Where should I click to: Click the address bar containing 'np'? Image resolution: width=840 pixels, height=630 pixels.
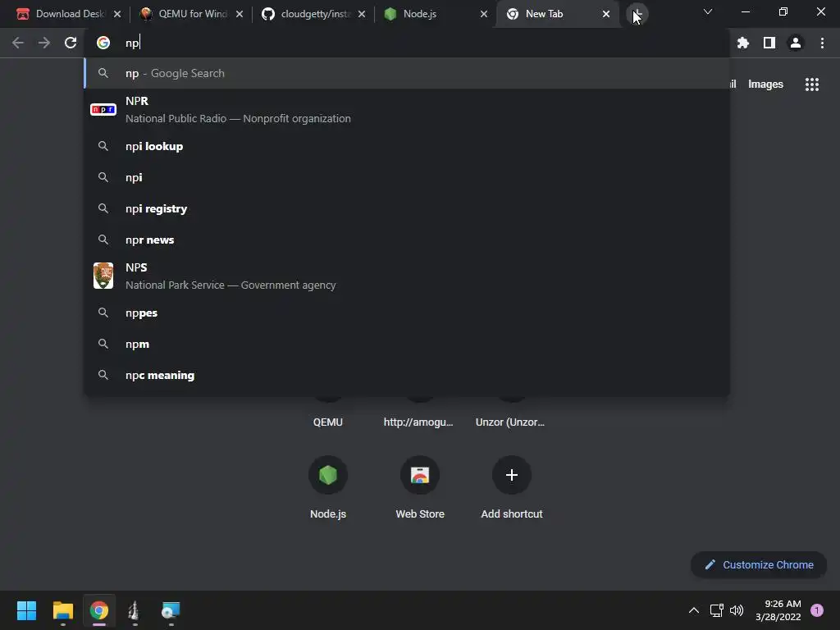tap(407, 43)
